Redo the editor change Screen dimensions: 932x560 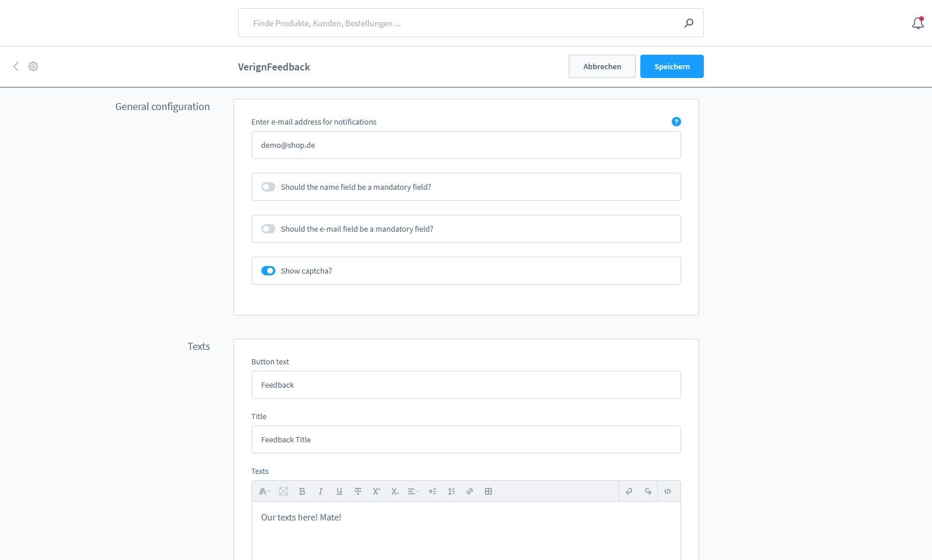pyautogui.click(x=648, y=491)
